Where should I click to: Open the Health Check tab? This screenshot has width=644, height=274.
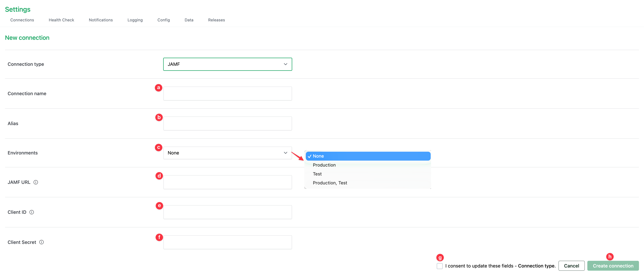[61, 20]
